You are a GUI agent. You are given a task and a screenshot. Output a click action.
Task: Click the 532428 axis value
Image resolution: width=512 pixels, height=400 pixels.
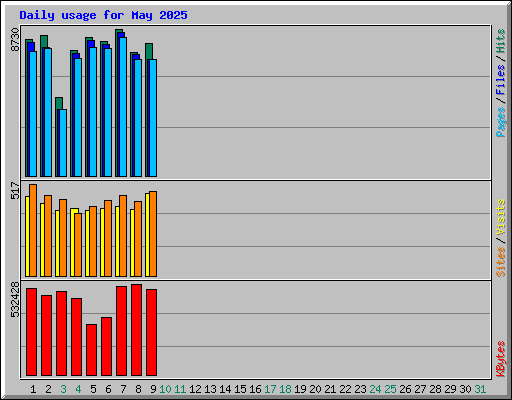[15, 300]
